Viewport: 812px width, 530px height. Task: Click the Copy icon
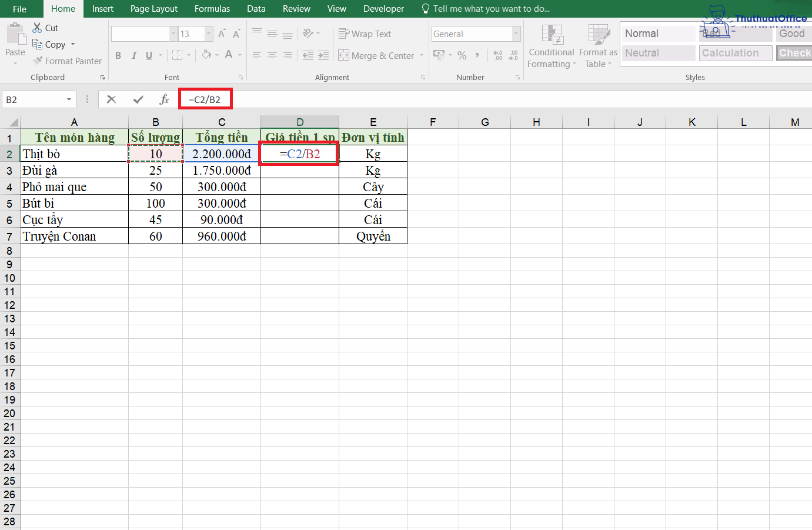(x=36, y=44)
